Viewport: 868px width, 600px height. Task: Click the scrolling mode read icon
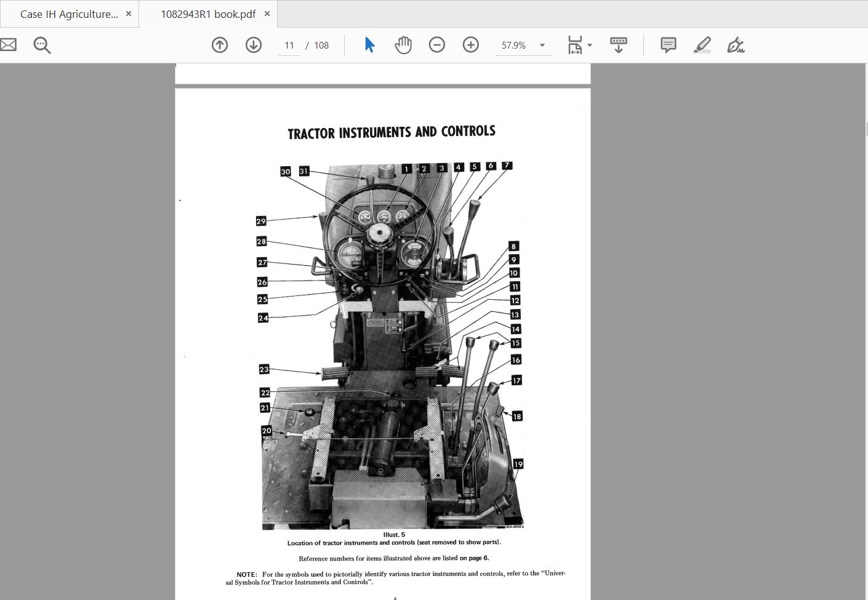pyautogui.click(x=619, y=45)
